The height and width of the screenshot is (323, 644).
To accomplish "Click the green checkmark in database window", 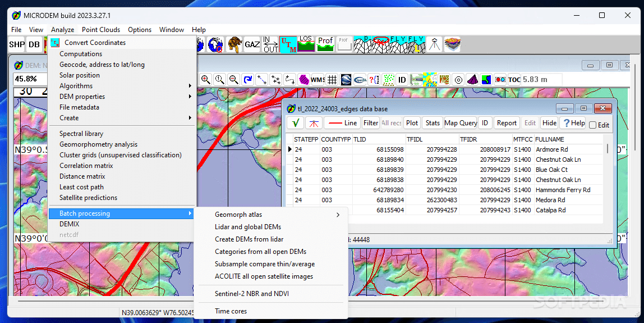I will click(295, 122).
